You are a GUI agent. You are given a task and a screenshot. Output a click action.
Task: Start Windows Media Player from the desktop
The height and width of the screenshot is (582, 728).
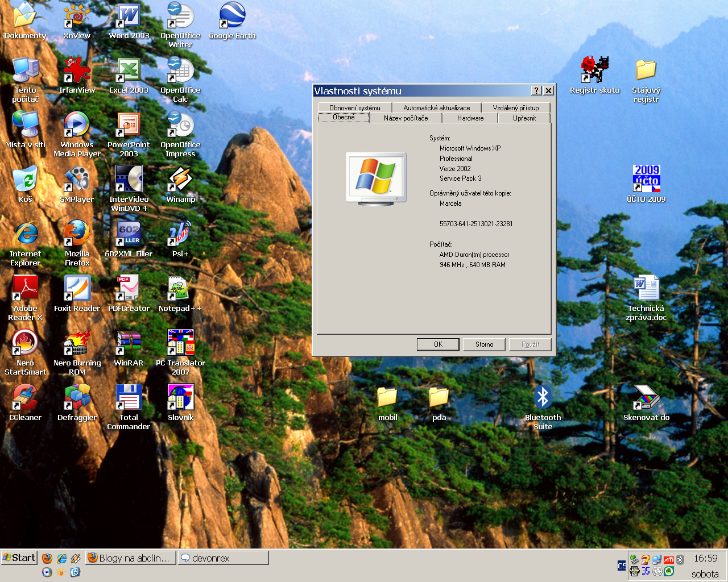77,134
